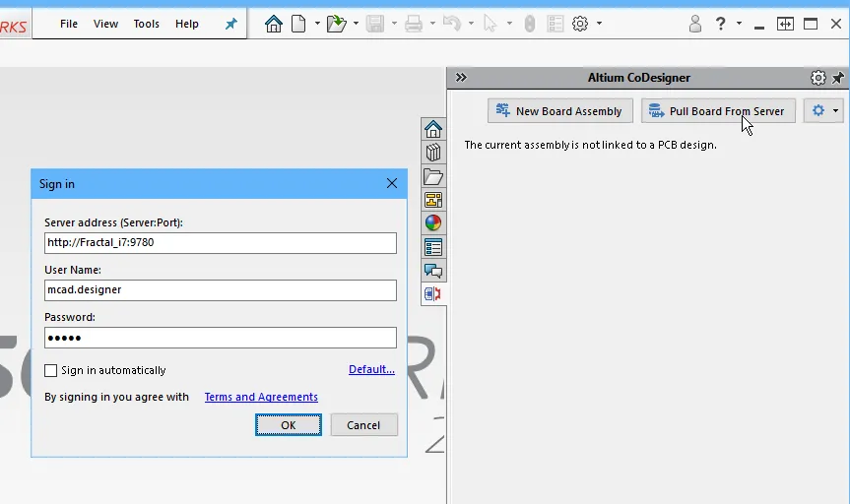This screenshot has width=850, height=504.
Task: Collapse the task pane with double chevron
Action: click(x=461, y=78)
